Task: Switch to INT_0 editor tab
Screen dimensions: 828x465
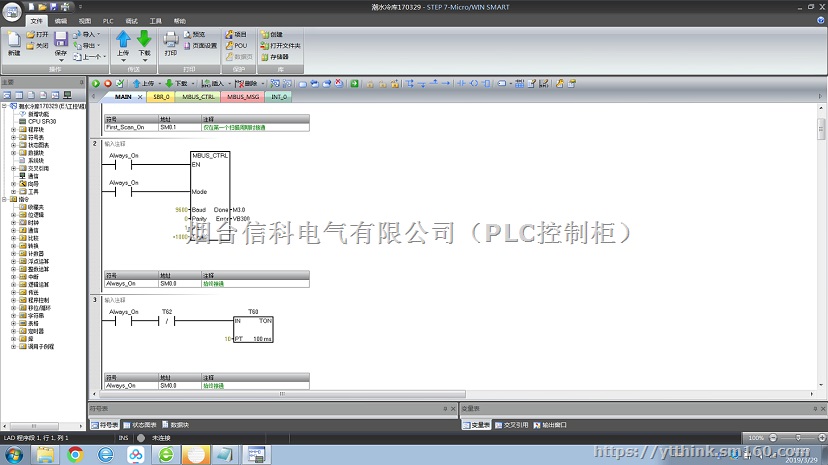Action: point(279,97)
